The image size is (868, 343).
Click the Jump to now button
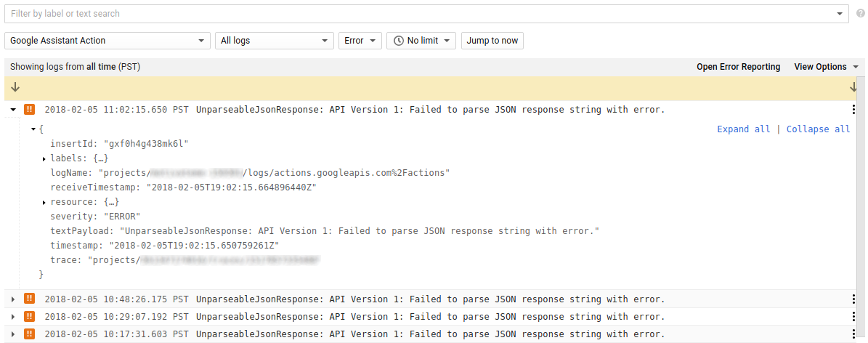(492, 41)
